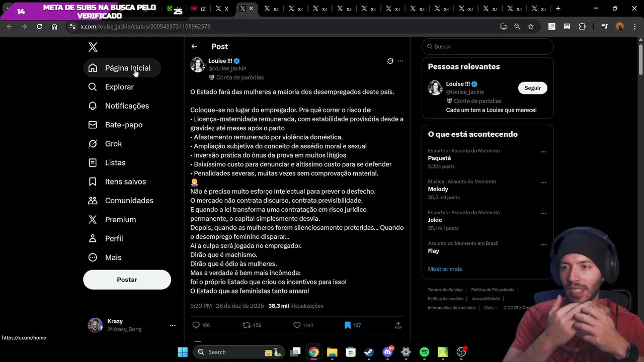Screen dimensions: 644x362
Task: Click Mostrar mais under trends
Action: (x=445, y=269)
